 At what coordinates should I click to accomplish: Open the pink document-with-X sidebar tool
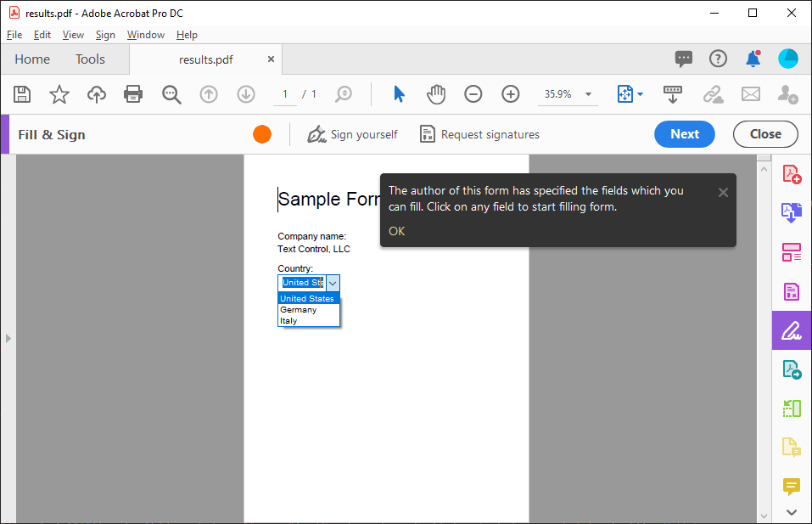point(792,292)
